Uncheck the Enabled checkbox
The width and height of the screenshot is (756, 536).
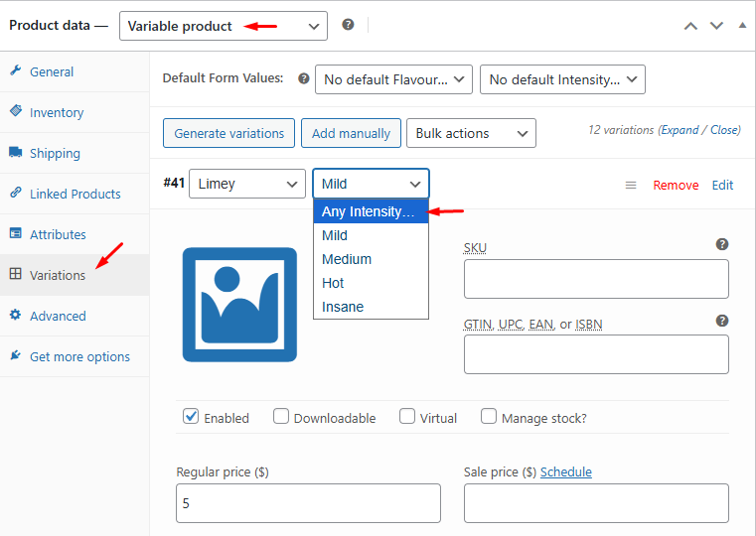pos(191,416)
